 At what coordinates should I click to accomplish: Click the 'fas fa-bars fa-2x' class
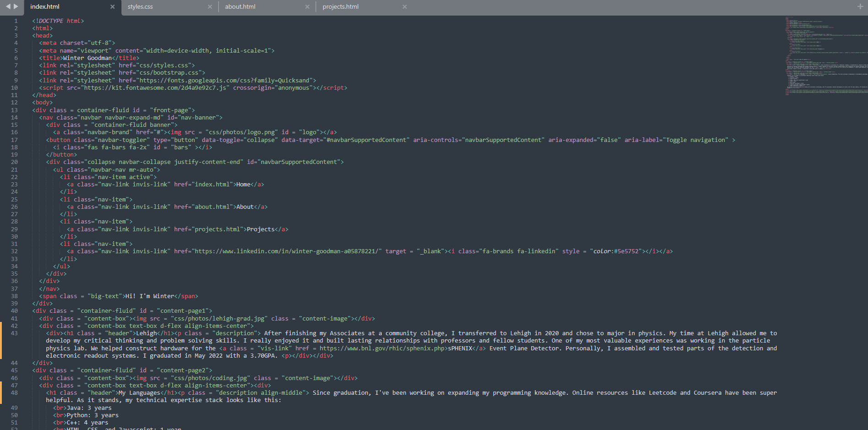(x=117, y=147)
